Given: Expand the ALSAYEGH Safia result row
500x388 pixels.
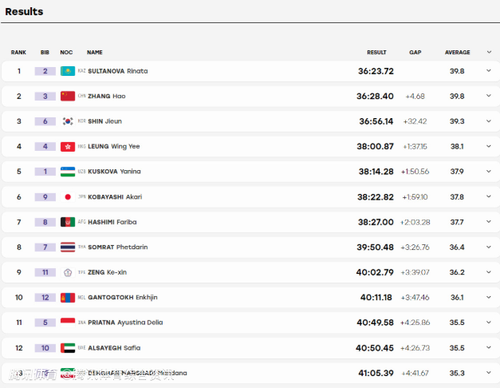Looking at the screenshot, I should 489,348.
